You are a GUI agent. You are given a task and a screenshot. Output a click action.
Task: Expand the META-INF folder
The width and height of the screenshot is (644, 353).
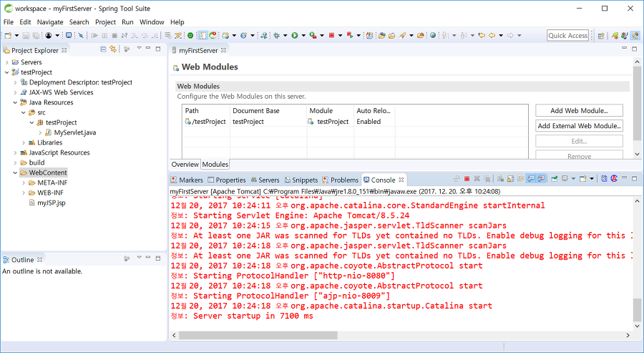point(24,183)
